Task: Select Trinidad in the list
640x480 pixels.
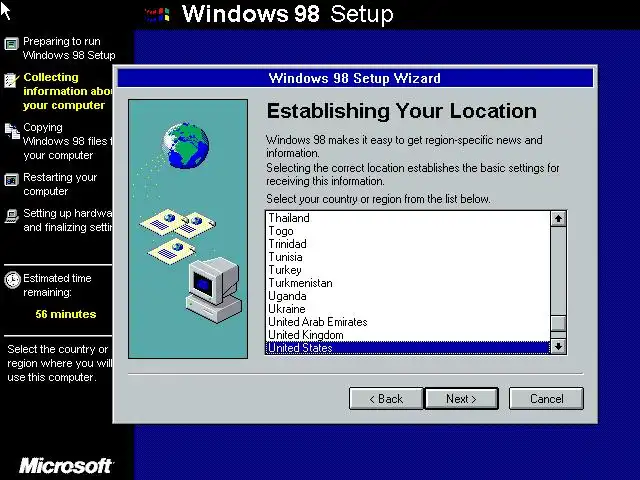Action: pos(407,244)
